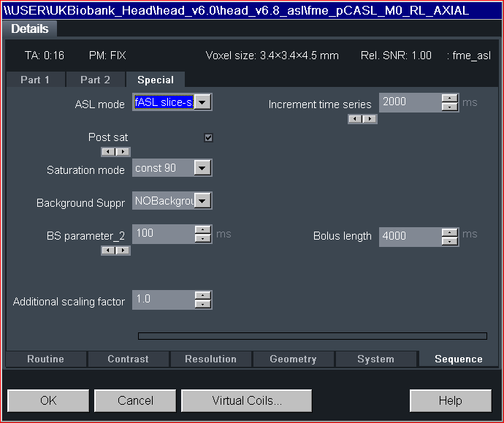Click the ASL mode value fASL slice-s
The image size is (504, 423).
pos(164,102)
